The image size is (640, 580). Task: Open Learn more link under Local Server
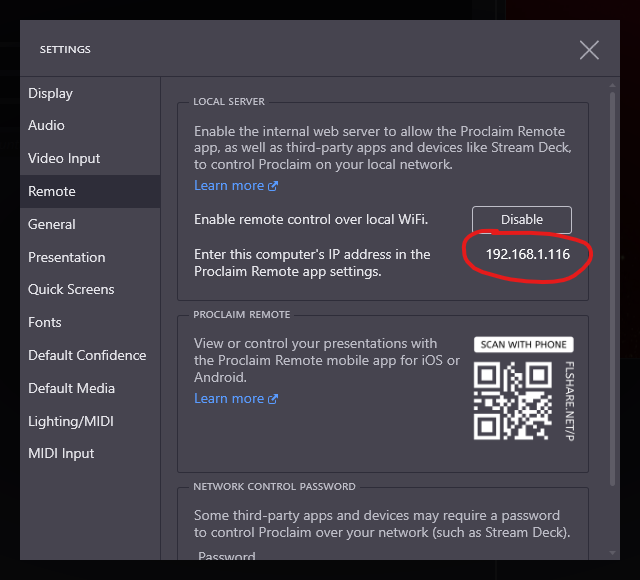pos(236,186)
